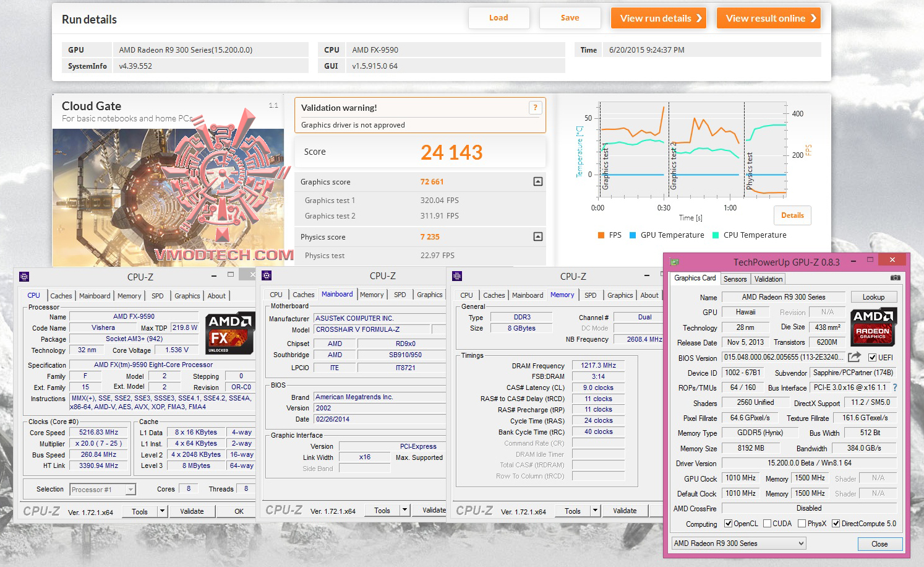Open Mainboard tab in CPU-Z Timings window
Image resolution: width=924 pixels, height=567 pixels.
coord(528,295)
